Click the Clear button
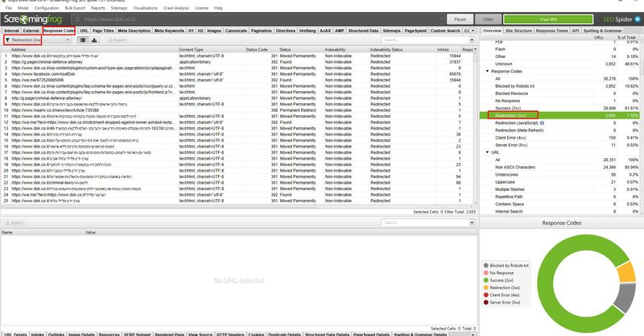Screen dimensions: 644x336 click(488, 19)
